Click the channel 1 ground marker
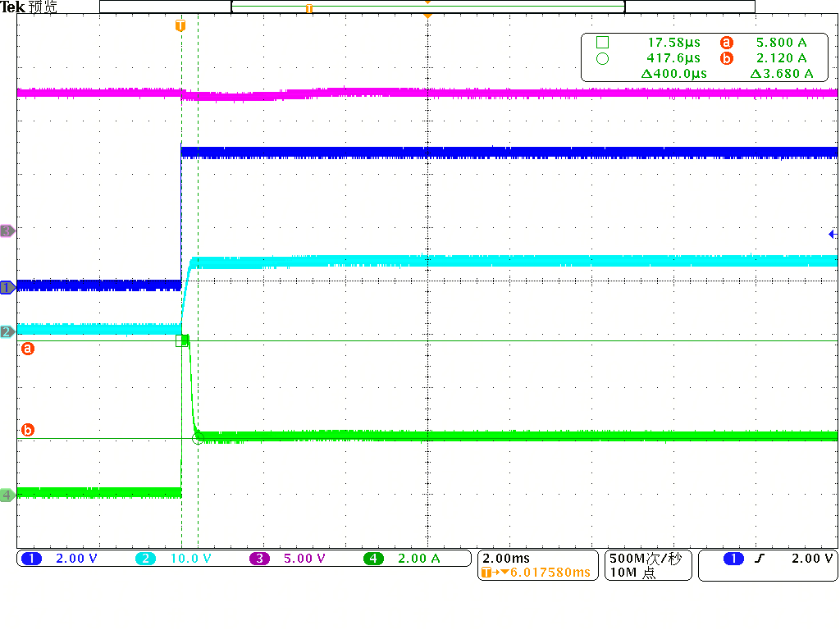 click(x=7, y=288)
